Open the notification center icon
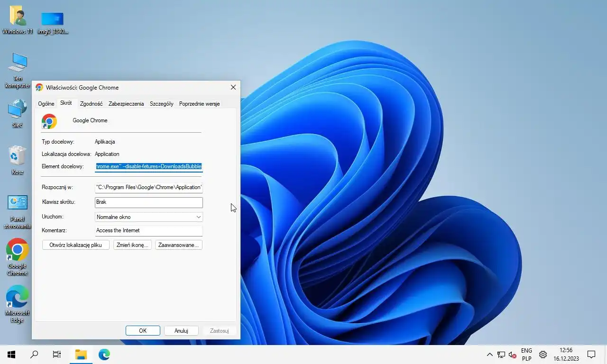This screenshot has width=607, height=364. pyautogui.click(x=591, y=355)
